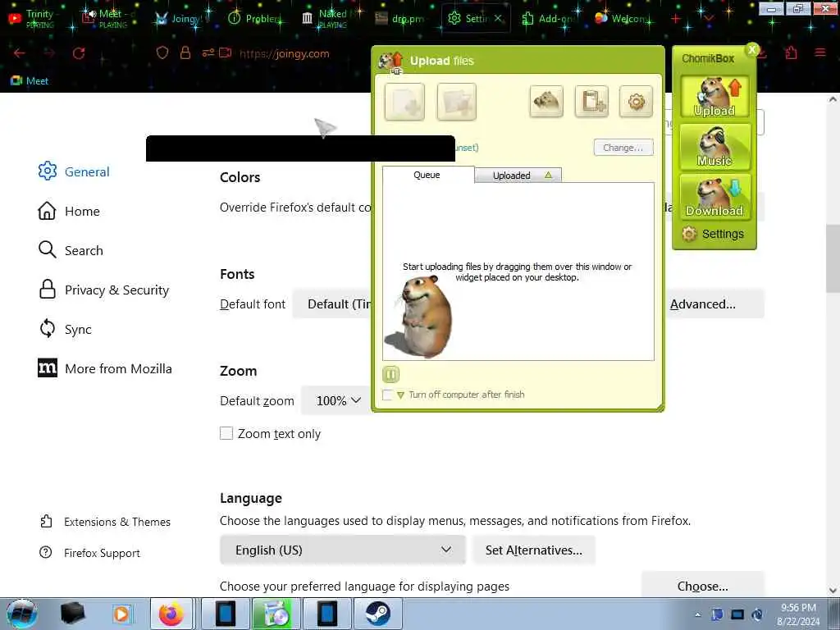The height and width of the screenshot is (630, 840).
Task: Switch to the Add-ons browser tab
Action: [549, 18]
